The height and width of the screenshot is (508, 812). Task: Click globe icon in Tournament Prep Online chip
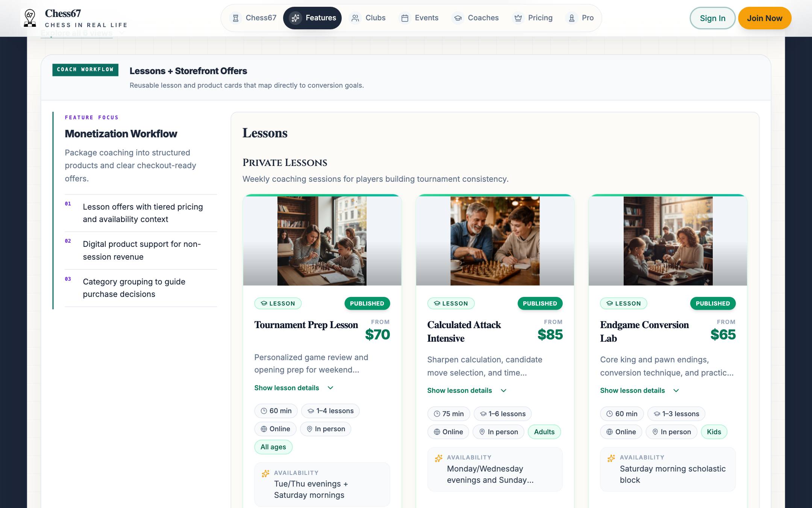click(264, 429)
